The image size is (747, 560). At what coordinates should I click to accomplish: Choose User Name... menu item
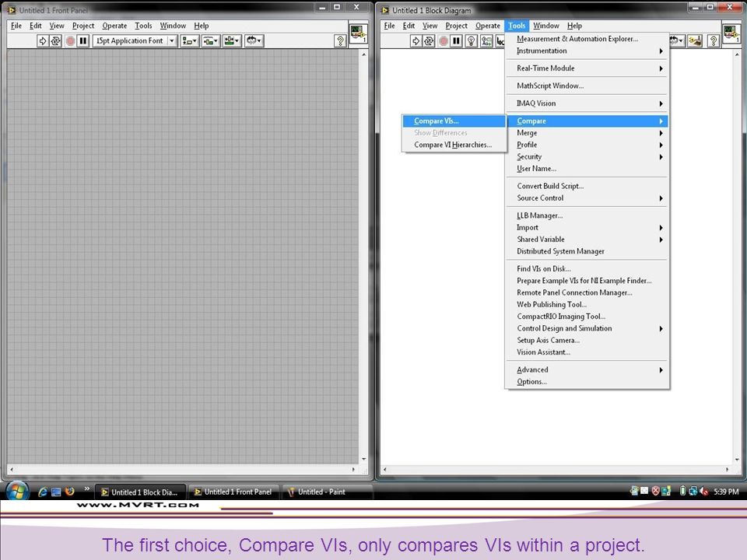point(587,169)
